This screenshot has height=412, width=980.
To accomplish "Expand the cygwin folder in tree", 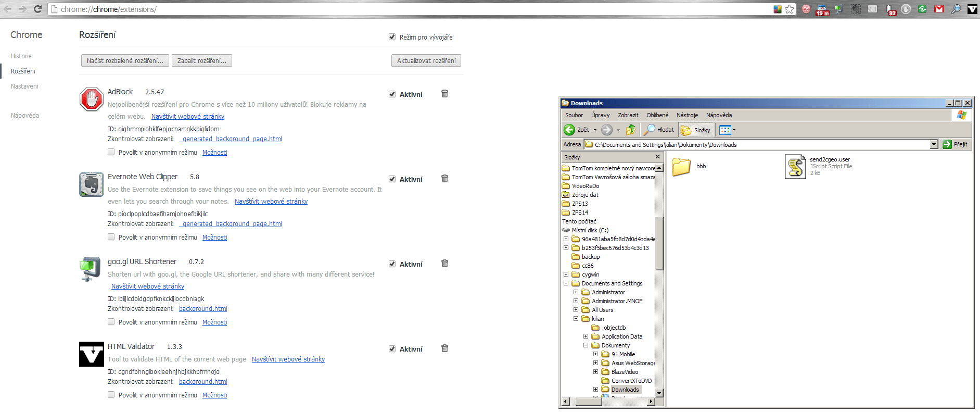I will click(566, 274).
